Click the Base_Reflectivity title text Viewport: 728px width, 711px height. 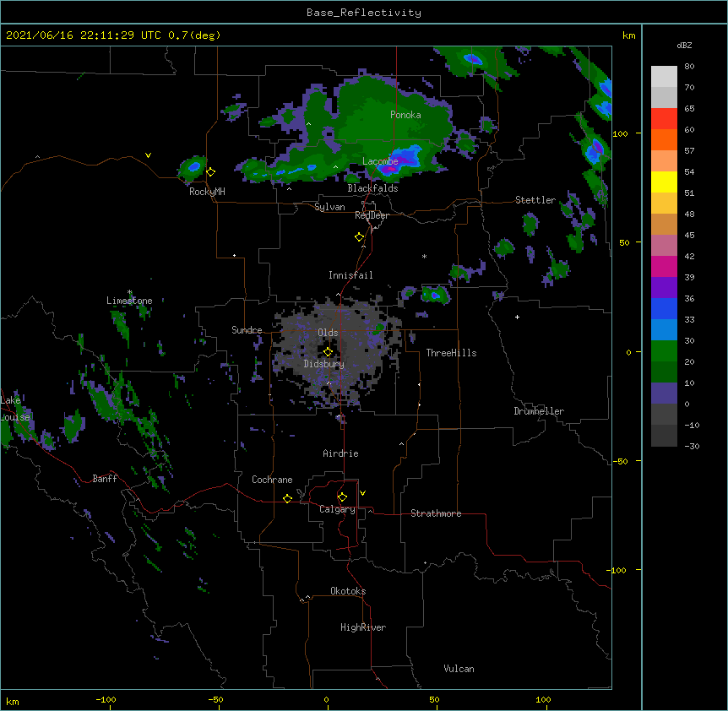364,13
